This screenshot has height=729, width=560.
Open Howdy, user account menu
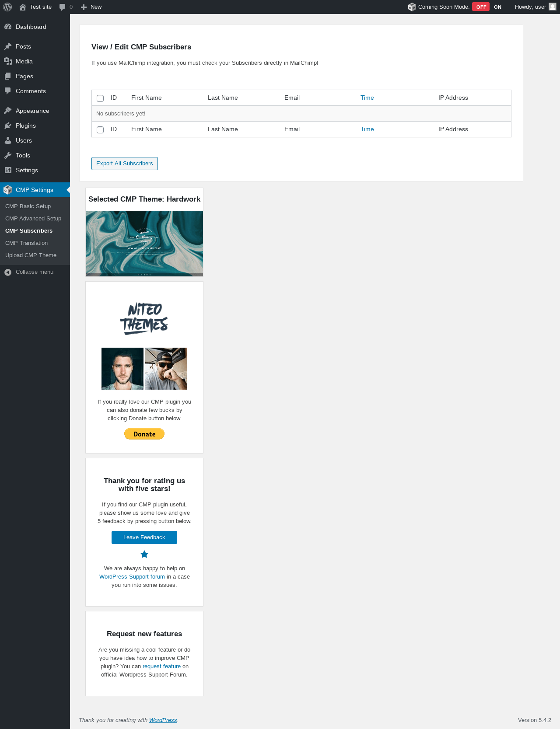(535, 7)
